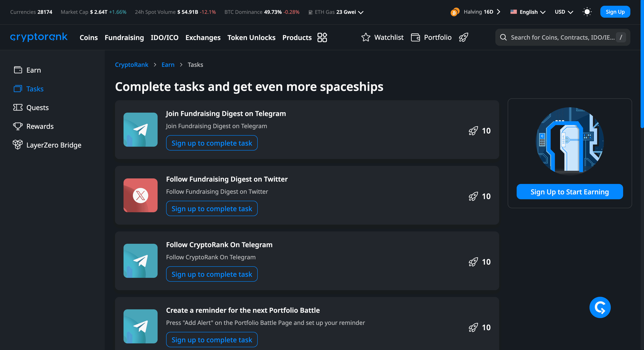Focus the Search for Coins input field
The width and height of the screenshot is (644, 350).
click(x=562, y=37)
